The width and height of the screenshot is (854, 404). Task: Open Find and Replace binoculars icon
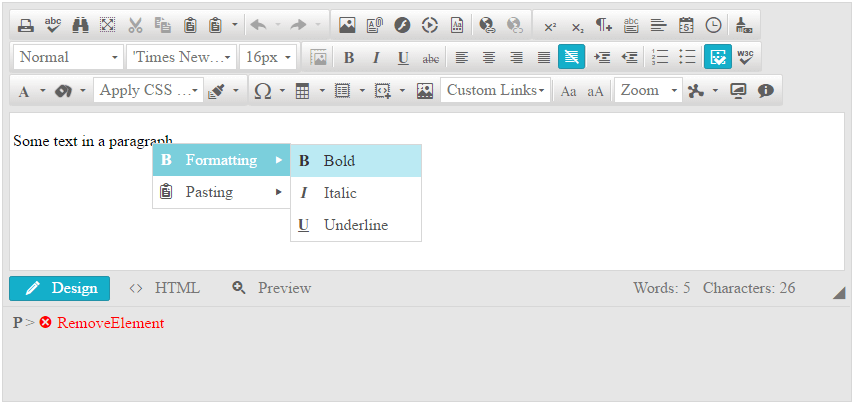pyautogui.click(x=81, y=25)
